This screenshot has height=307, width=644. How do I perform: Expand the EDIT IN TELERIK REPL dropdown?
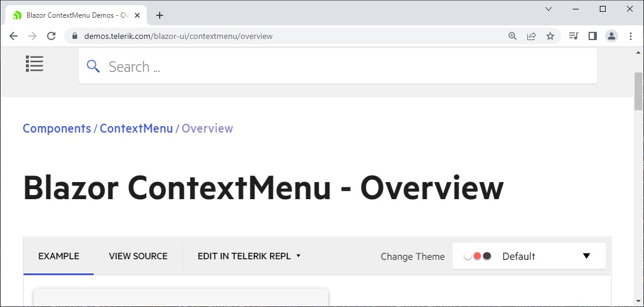pos(249,256)
